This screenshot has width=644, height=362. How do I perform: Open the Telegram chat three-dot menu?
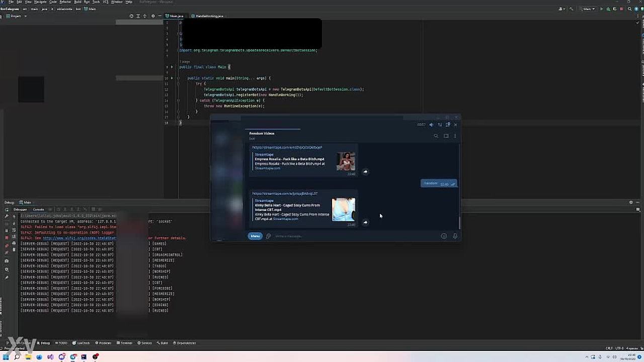[455, 136]
